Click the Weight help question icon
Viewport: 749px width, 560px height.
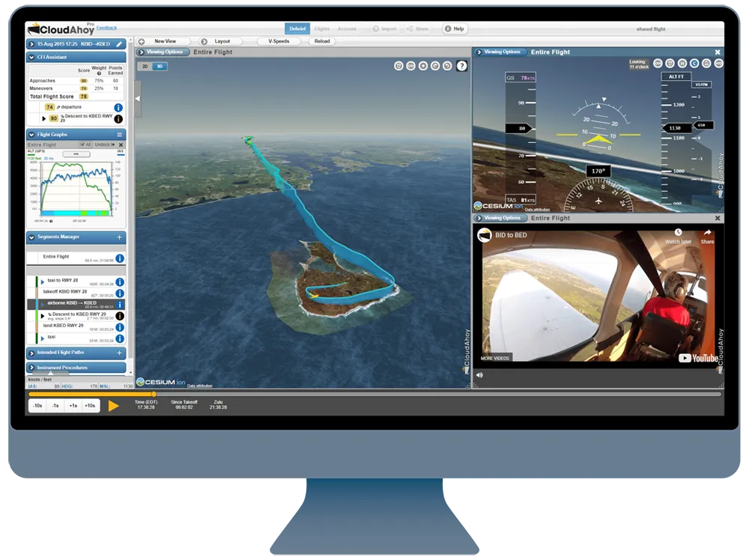(x=99, y=73)
